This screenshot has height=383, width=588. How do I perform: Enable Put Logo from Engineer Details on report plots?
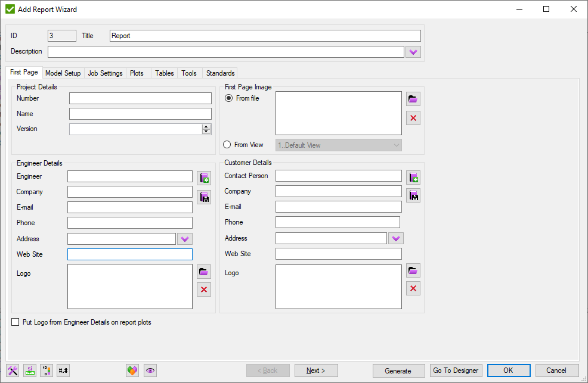pos(15,322)
